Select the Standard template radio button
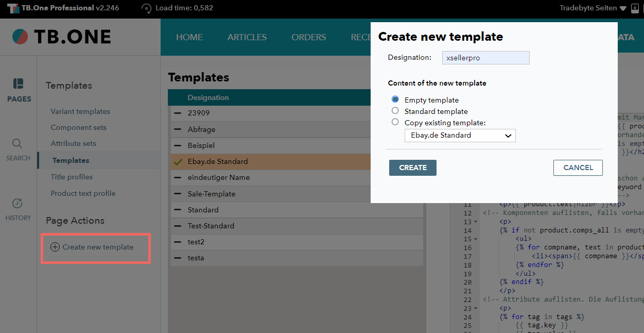 [395, 111]
